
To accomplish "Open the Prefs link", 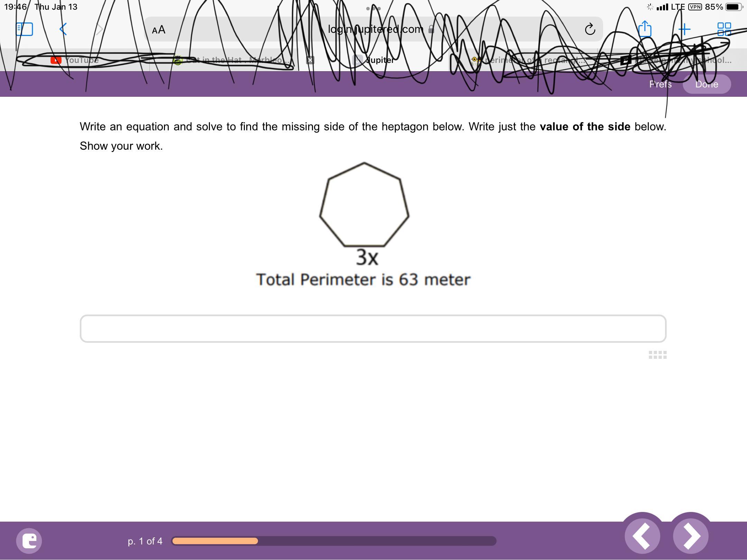I will pos(660,84).
